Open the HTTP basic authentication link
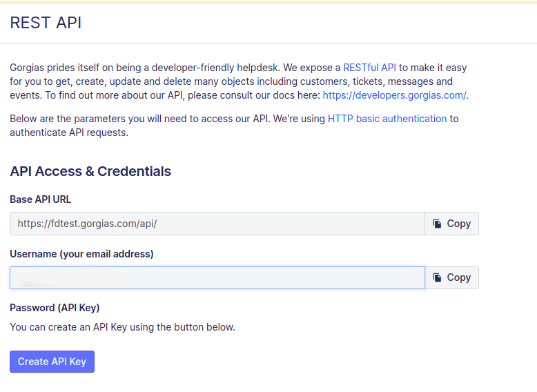The image size is (537, 392). click(387, 119)
